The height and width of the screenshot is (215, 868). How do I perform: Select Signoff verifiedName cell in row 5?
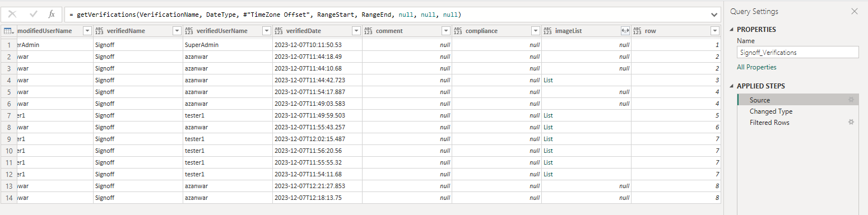click(x=138, y=92)
